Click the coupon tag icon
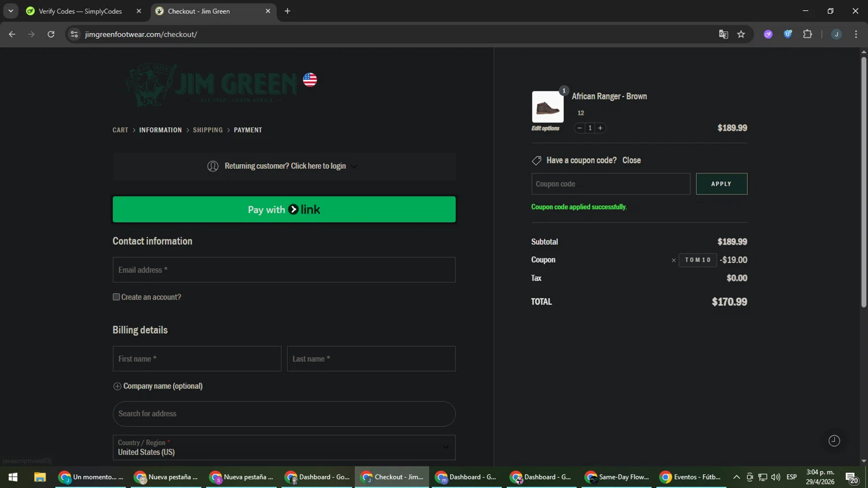Image resolution: width=868 pixels, height=488 pixels. tap(536, 161)
